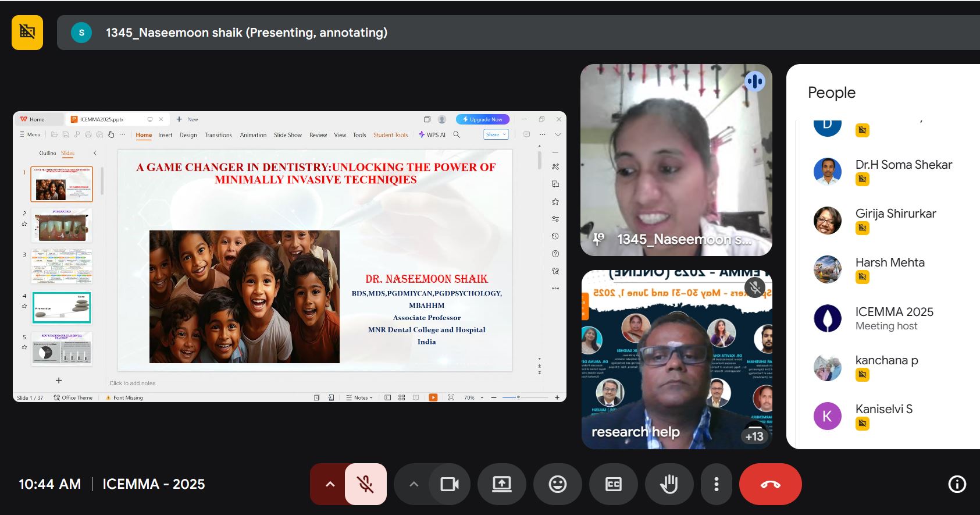Click the muted icon under Harsh Mehta
The width and height of the screenshot is (980, 515).
click(863, 277)
